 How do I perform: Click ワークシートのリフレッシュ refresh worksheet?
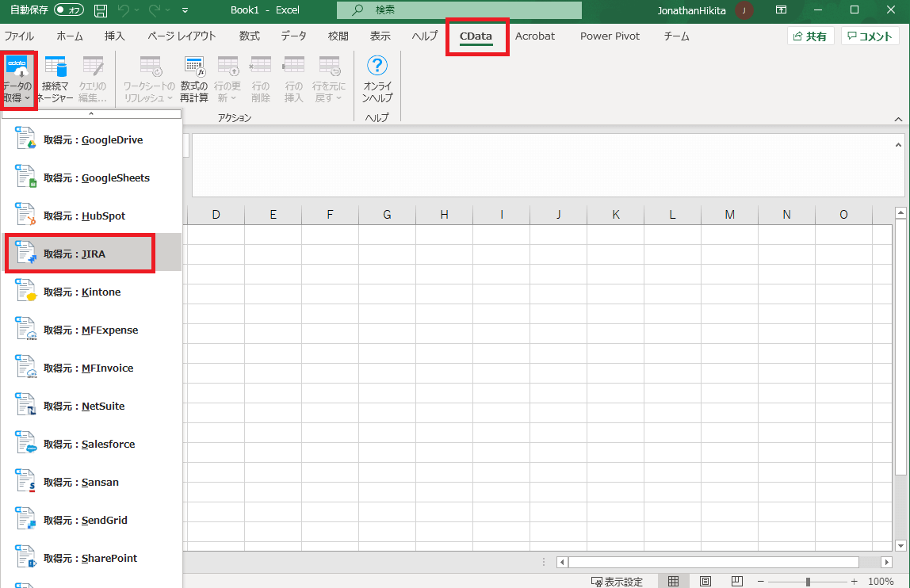149,80
